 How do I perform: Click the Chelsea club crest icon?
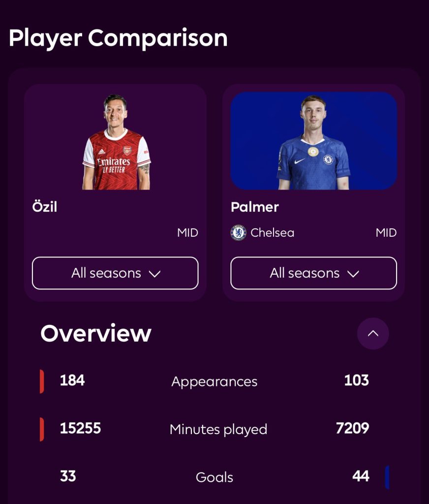click(238, 232)
